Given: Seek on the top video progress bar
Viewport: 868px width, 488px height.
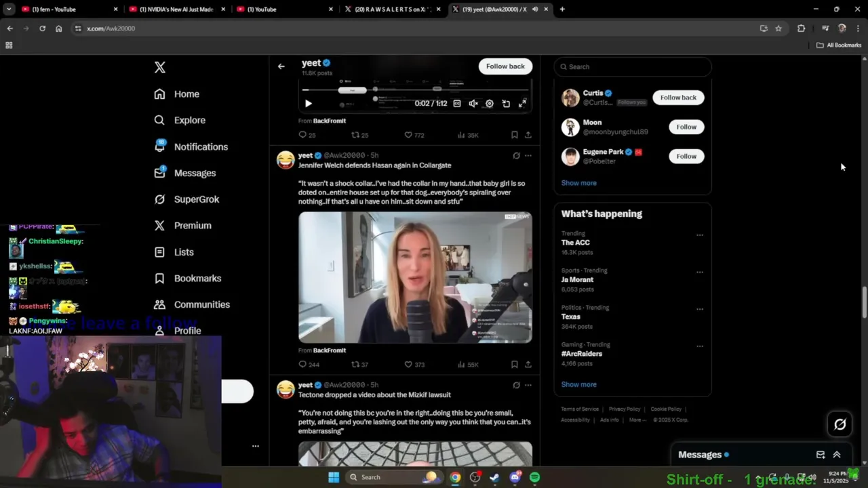Looking at the screenshot, I should click(415, 89).
